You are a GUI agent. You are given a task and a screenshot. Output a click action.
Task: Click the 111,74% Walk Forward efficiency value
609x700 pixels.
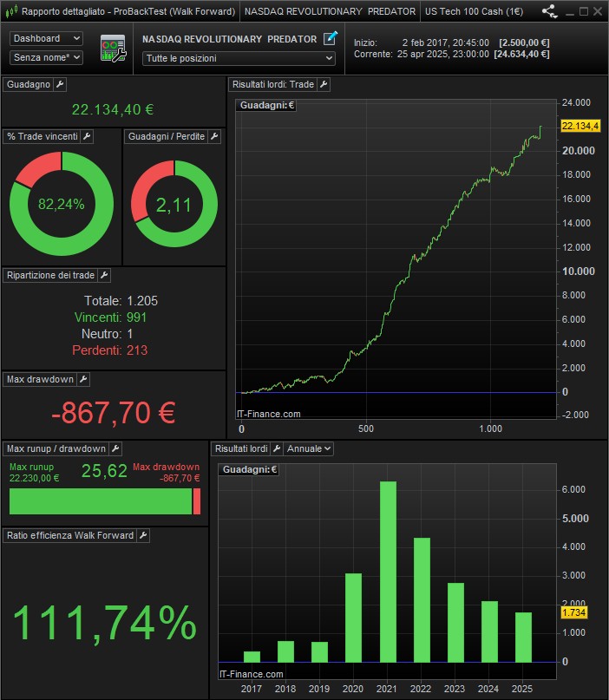(x=105, y=622)
